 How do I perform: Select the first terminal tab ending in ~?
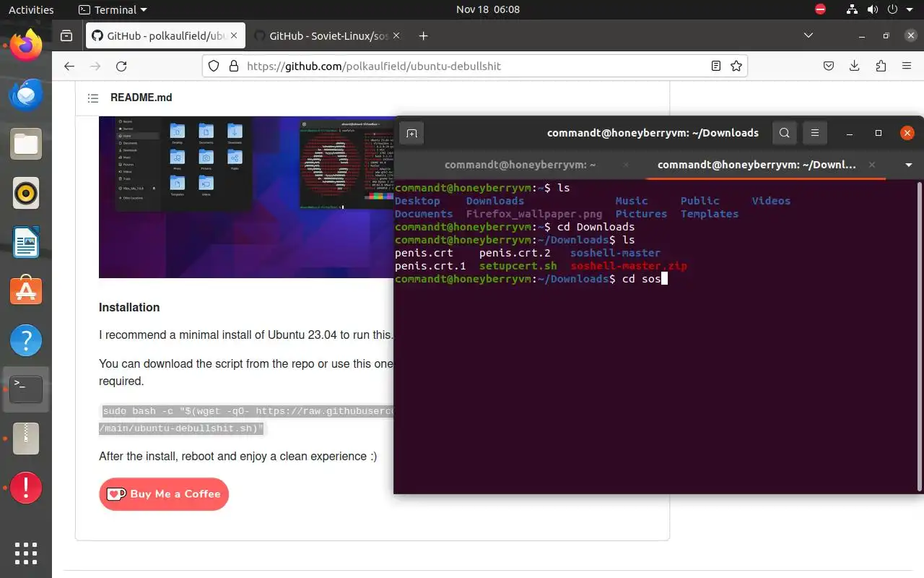(520, 165)
